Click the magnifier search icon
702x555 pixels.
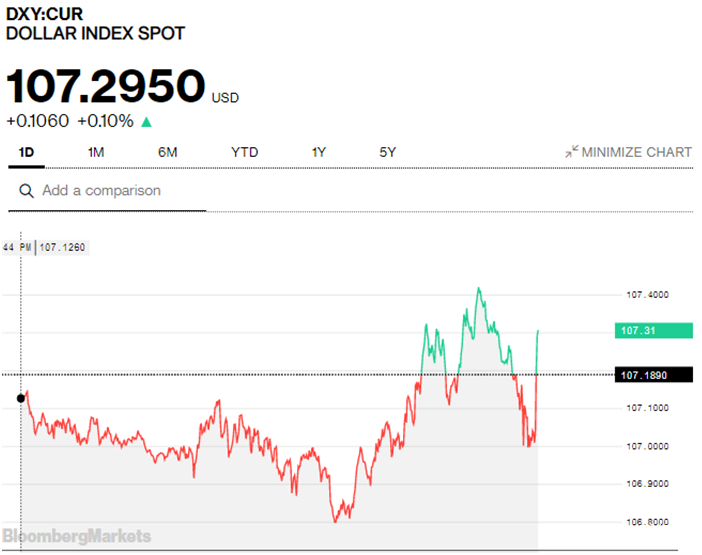[x=26, y=191]
